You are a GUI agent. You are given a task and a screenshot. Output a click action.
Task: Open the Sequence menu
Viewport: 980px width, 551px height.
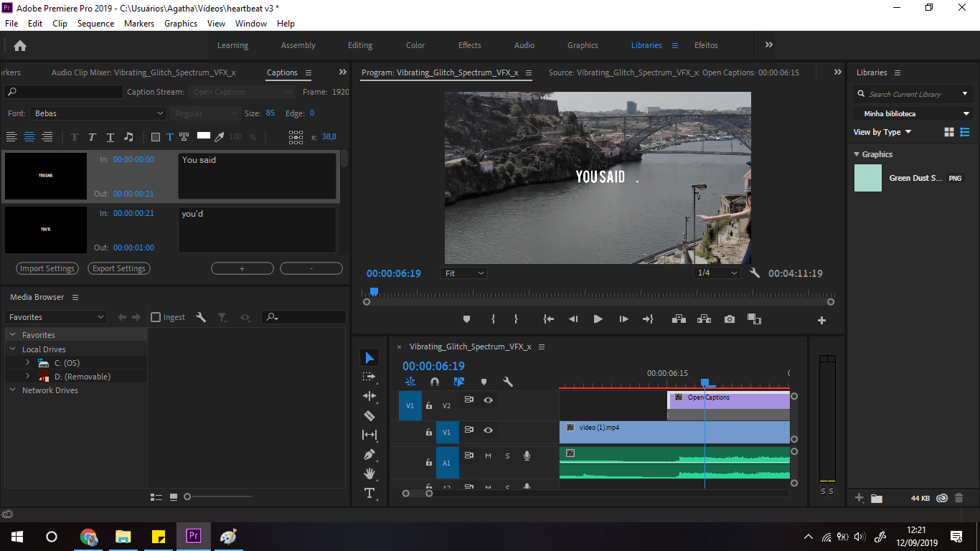coord(95,23)
